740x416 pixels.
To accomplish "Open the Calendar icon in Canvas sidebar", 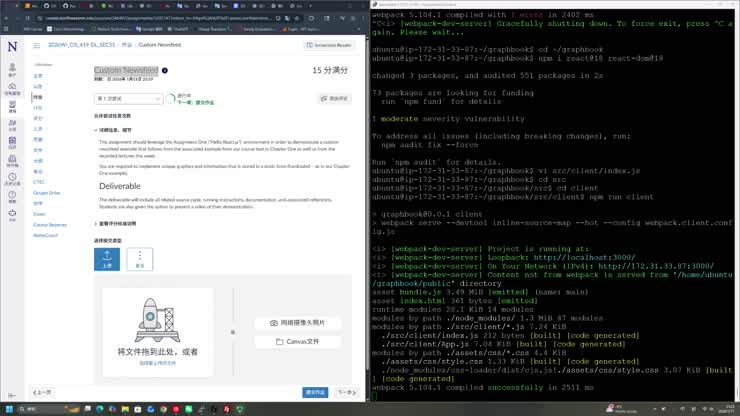I will [x=12, y=143].
